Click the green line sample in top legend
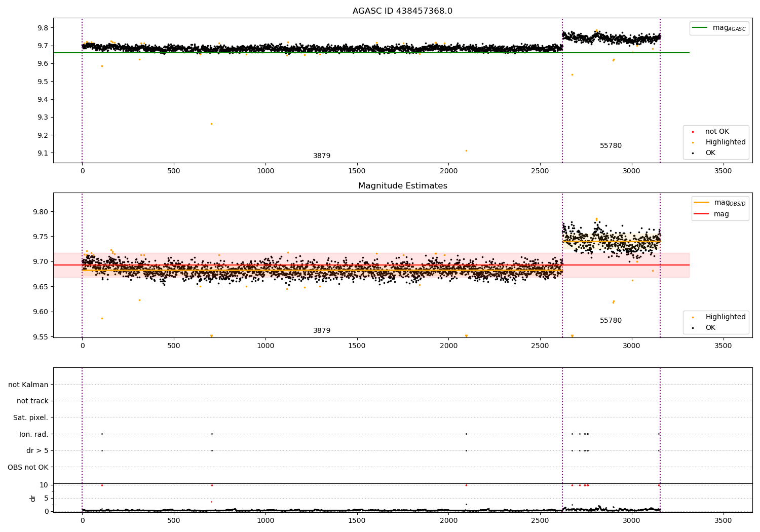Image resolution: width=760 pixels, height=532 pixels. point(700,28)
